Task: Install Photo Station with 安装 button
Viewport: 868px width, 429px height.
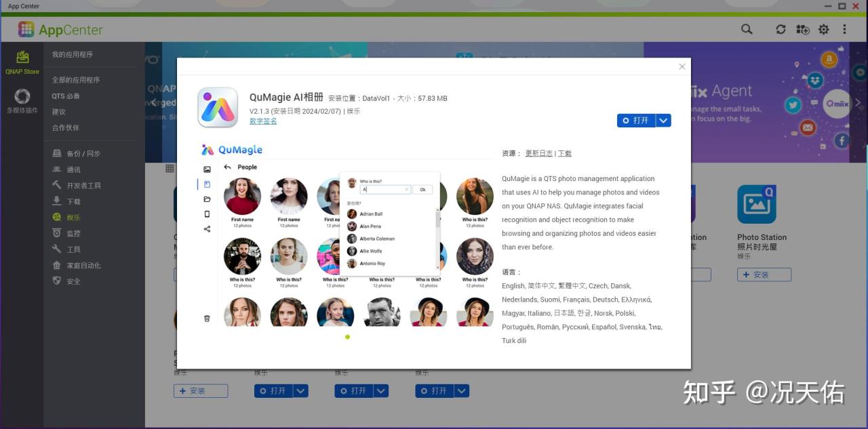Action: (764, 274)
